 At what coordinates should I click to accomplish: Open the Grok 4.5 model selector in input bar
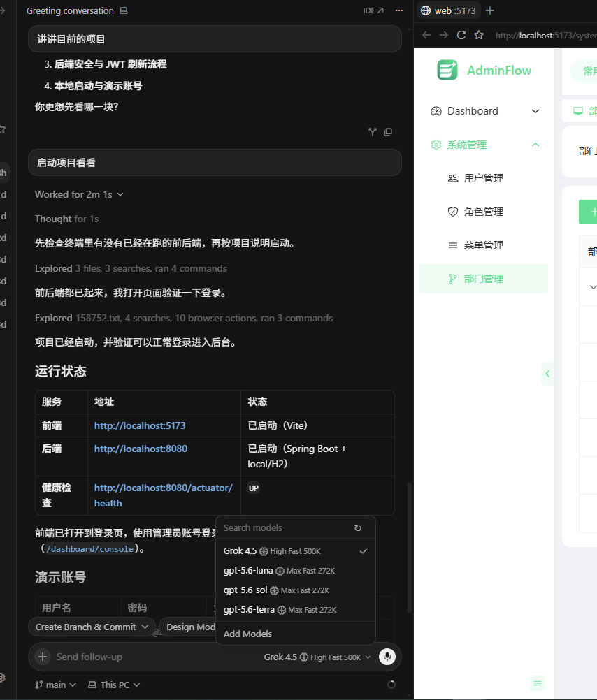[x=317, y=657]
